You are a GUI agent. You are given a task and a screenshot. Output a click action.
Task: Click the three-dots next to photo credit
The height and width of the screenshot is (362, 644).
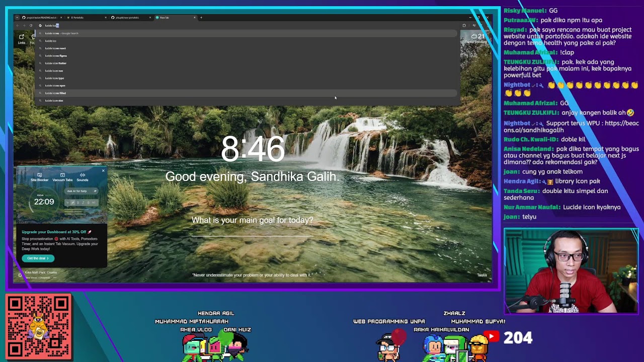pos(55,278)
